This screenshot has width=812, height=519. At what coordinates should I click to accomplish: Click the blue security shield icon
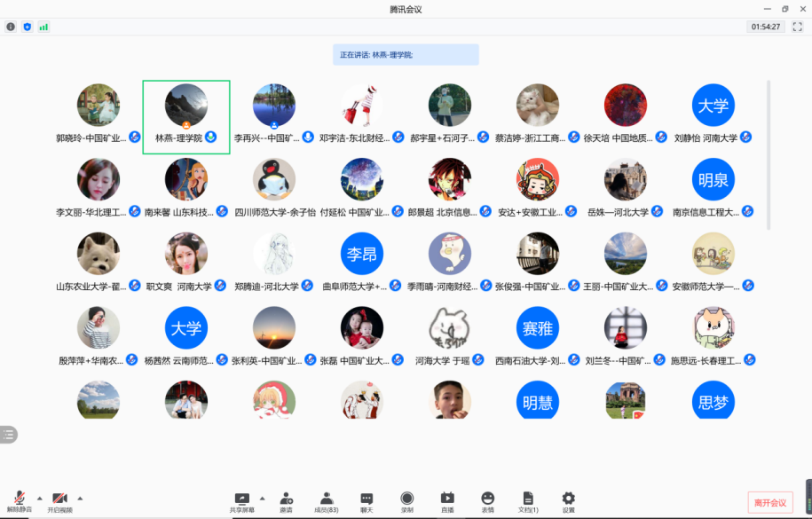[27, 27]
